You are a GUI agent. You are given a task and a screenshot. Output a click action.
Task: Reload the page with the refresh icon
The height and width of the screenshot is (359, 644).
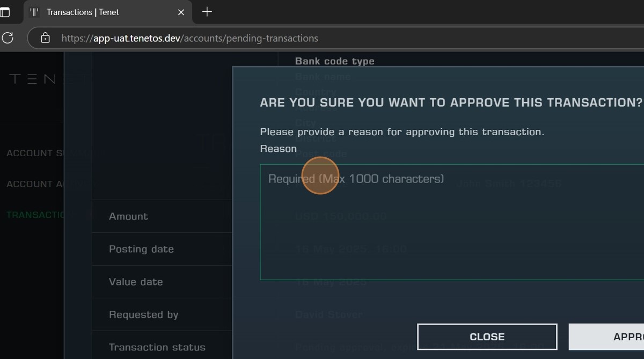(x=8, y=38)
